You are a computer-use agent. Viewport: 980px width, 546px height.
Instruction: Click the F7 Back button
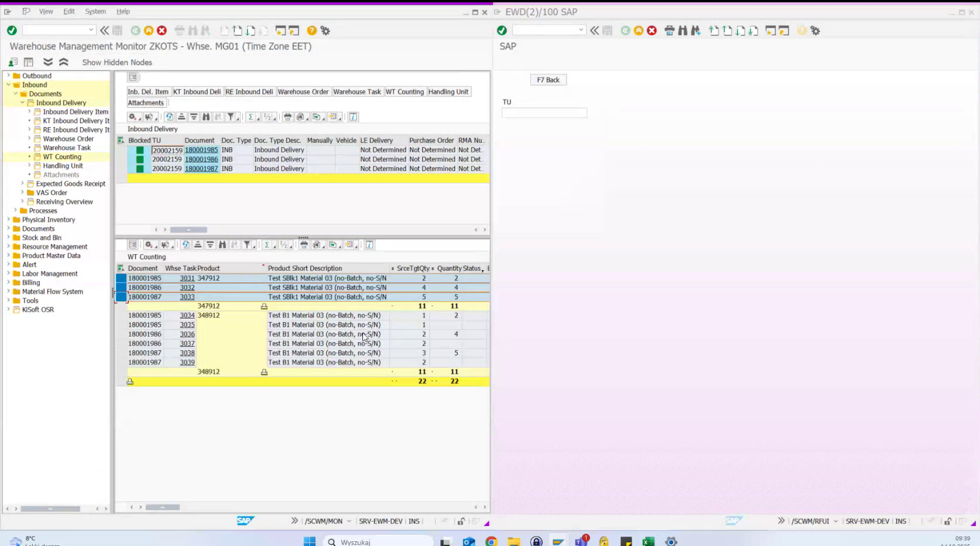click(548, 80)
